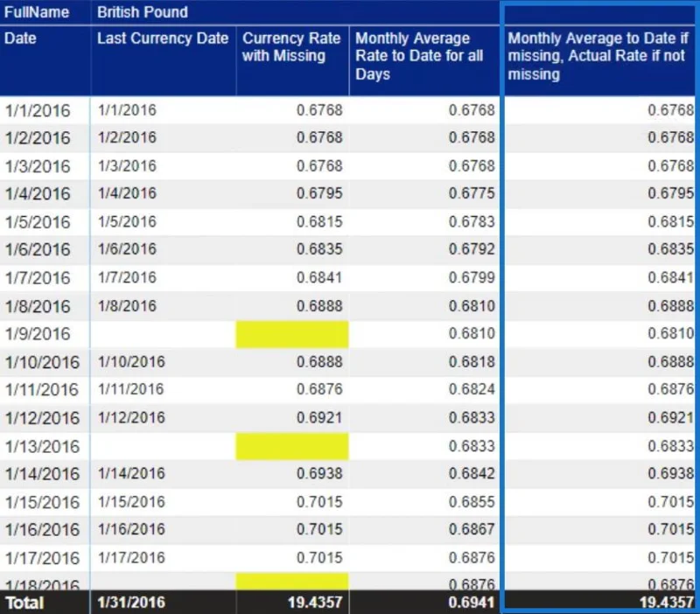This screenshot has height=614, width=700.
Task: Select currency rate 0.6876 in 1/11/2016 row
Action: tap(319, 389)
